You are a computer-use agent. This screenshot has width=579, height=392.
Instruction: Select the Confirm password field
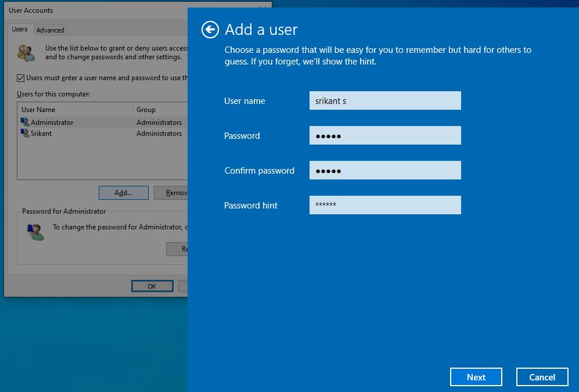point(384,171)
